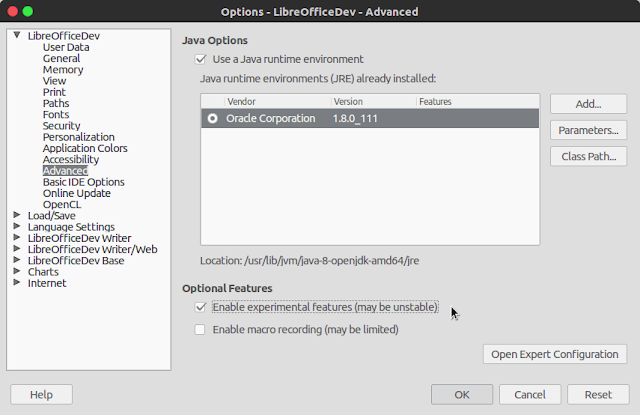The height and width of the screenshot is (415, 640).
Task: Click the Help button
Action: point(41,395)
